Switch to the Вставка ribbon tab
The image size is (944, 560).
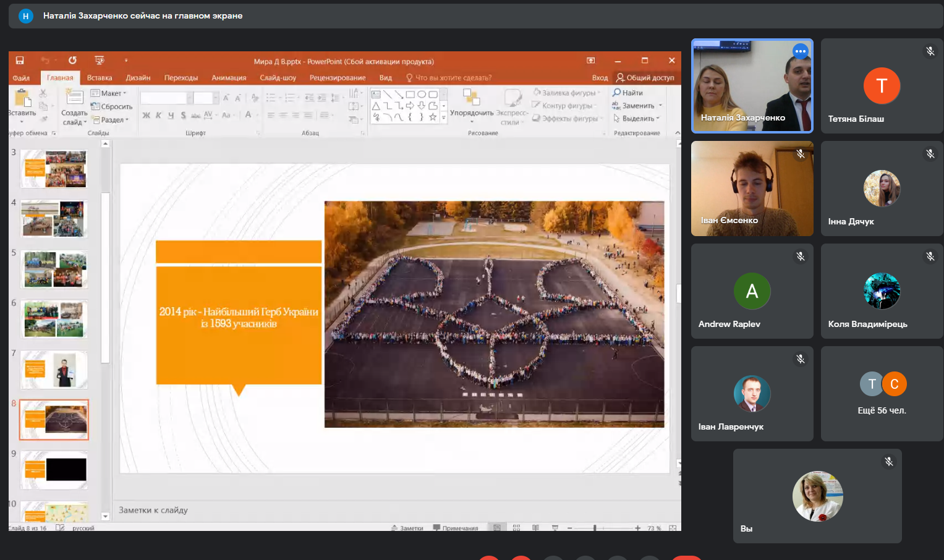point(100,78)
